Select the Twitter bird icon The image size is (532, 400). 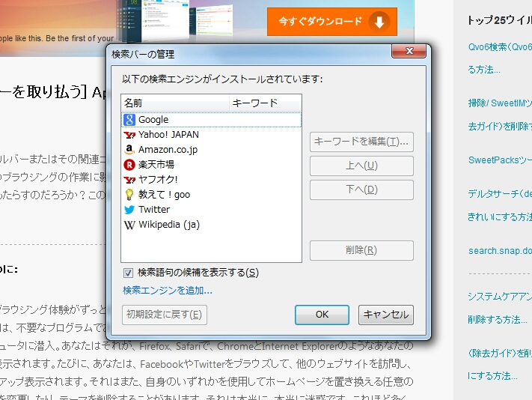point(129,210)
